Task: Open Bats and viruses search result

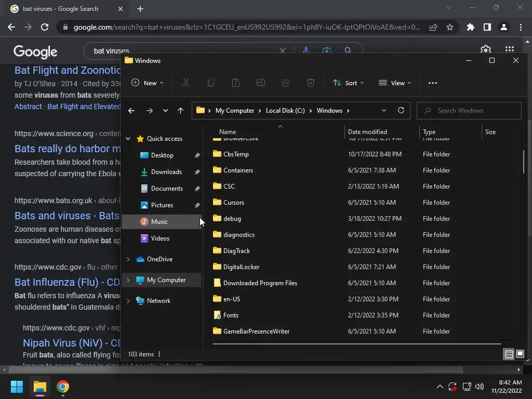Action: point(67,216)
